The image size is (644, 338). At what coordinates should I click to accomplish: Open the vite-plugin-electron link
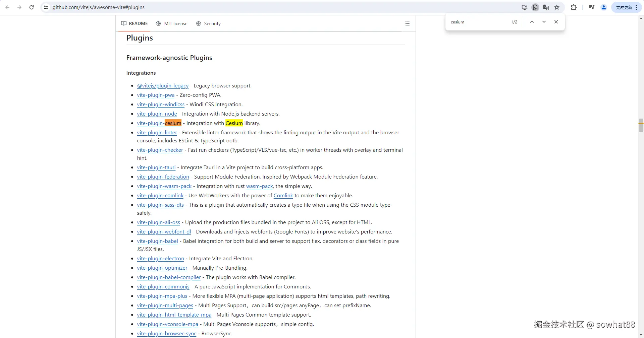(x=161, y=259)
